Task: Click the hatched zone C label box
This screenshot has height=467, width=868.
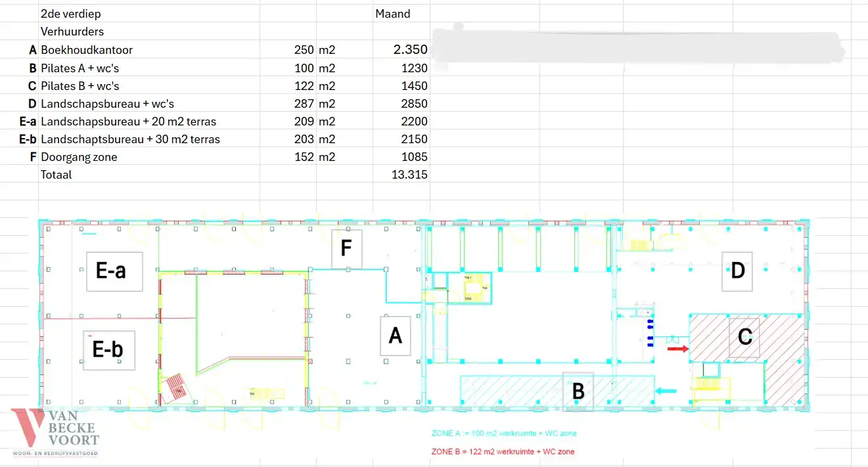Action: coord(744,337)
